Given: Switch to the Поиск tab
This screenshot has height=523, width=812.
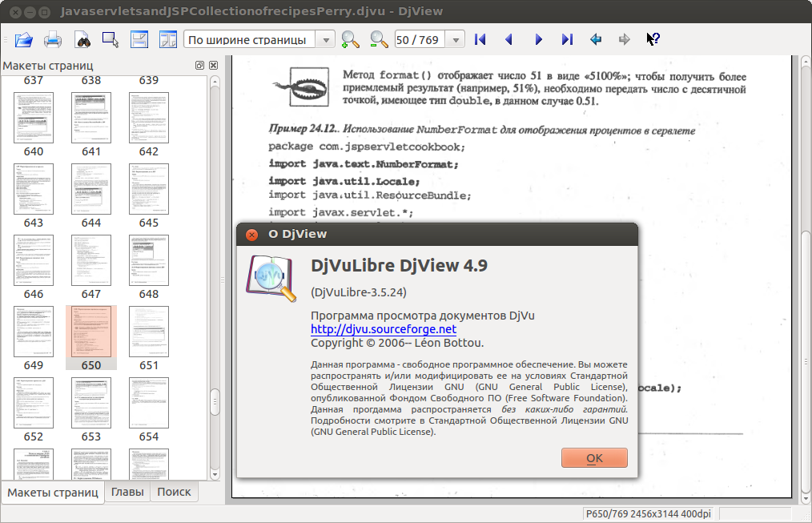Looking at the screenshot, I should click(x=174, y=492).
